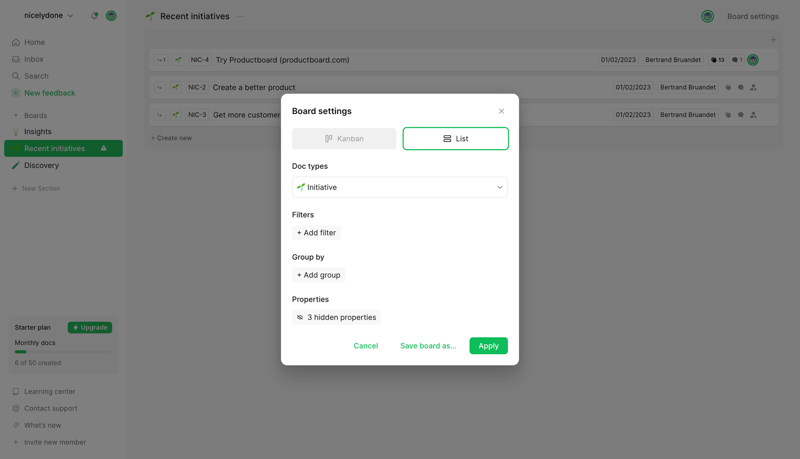This screenshot has height=459, width=800.
Task: Click the NIC-2 id tag
Action: (x=197, y=87)
